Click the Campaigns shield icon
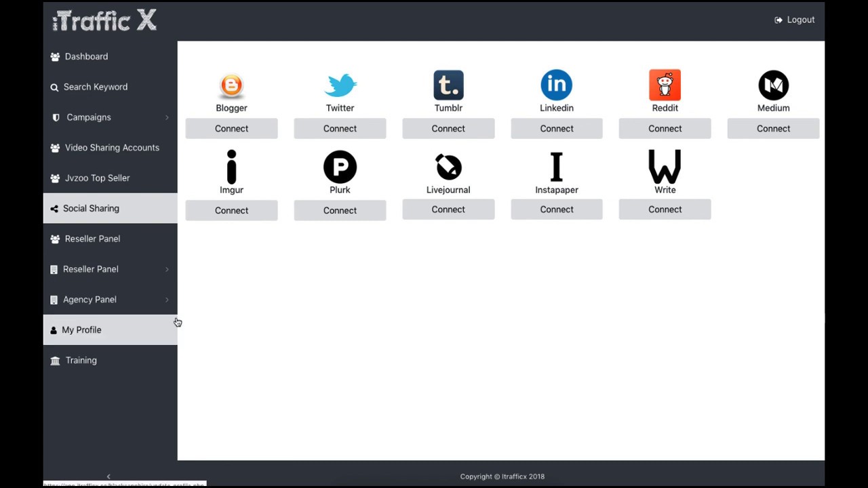Image resolution: width=868 pixels, height=488 pixels. [56, 117]
